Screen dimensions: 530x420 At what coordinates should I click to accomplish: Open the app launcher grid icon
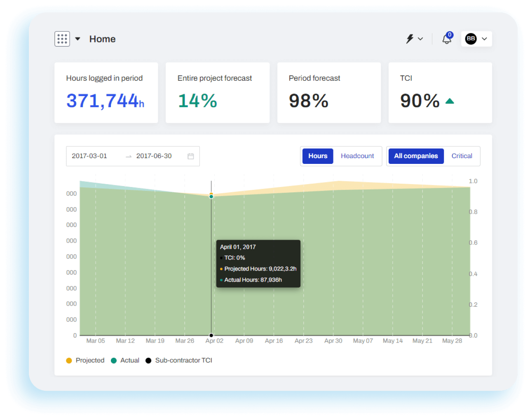pyautogui.click(x=62, y=39)
